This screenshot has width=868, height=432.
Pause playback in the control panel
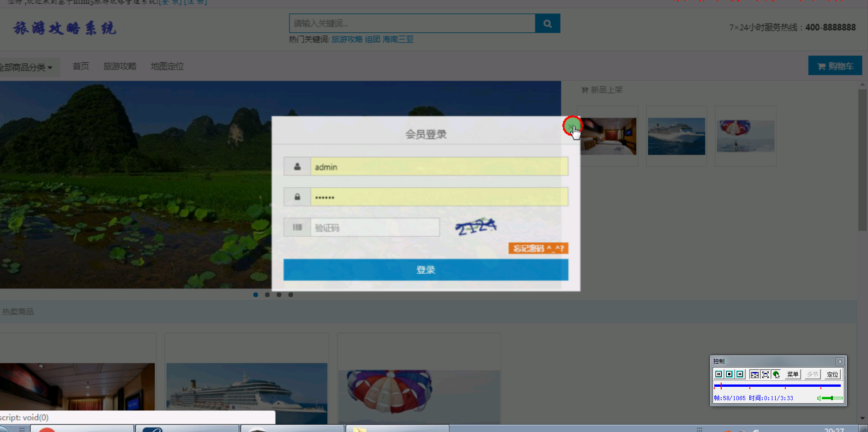pos(718,374)
